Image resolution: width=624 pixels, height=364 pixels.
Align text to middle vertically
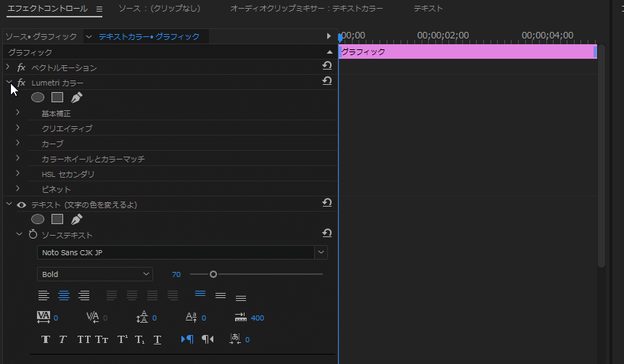click(221, 296)
